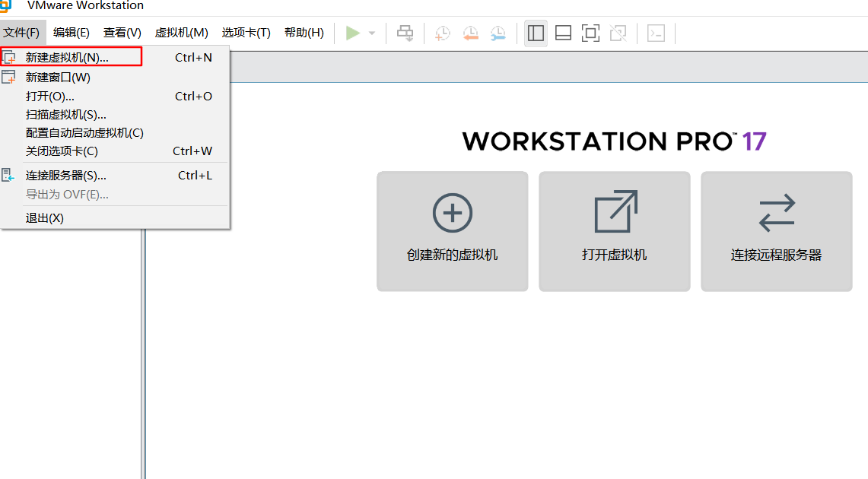Click the Take Snapshot clock icon
868x479 pixels.
click(442, 33)
